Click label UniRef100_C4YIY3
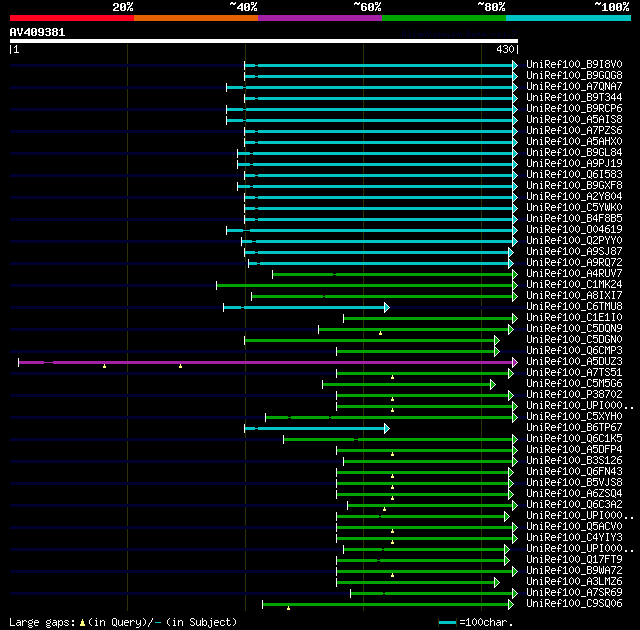 coord(574,538)
